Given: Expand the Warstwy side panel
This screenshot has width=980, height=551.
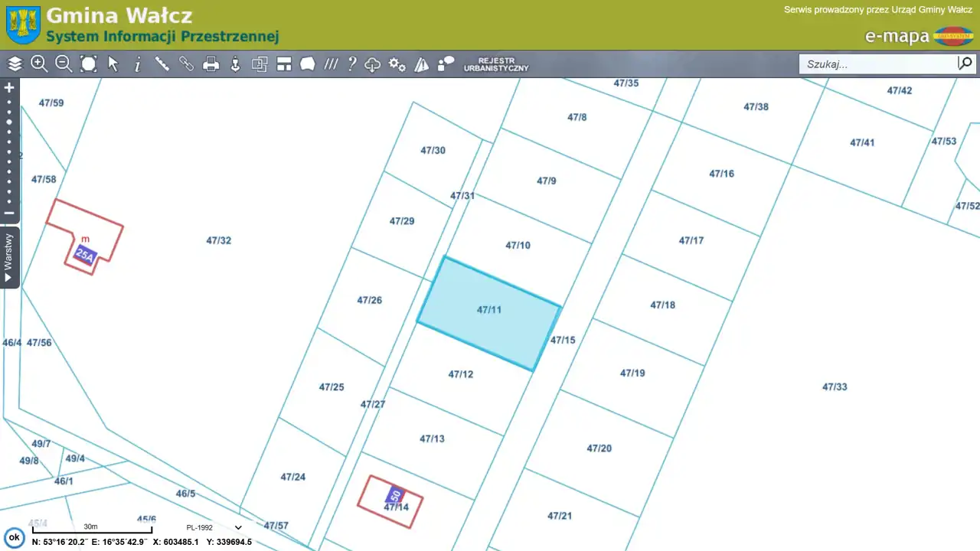Looking at the screenshot, I should click(9, 258).
